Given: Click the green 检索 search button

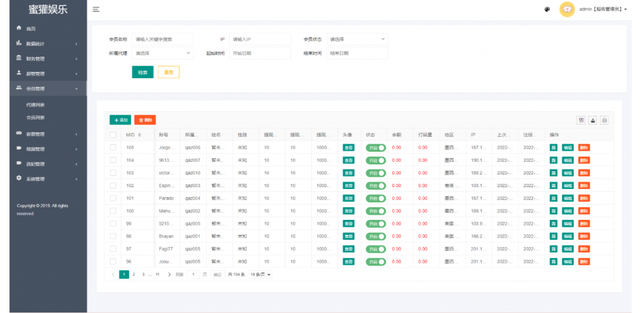Looking at the screenshot, I should (142, 72).
